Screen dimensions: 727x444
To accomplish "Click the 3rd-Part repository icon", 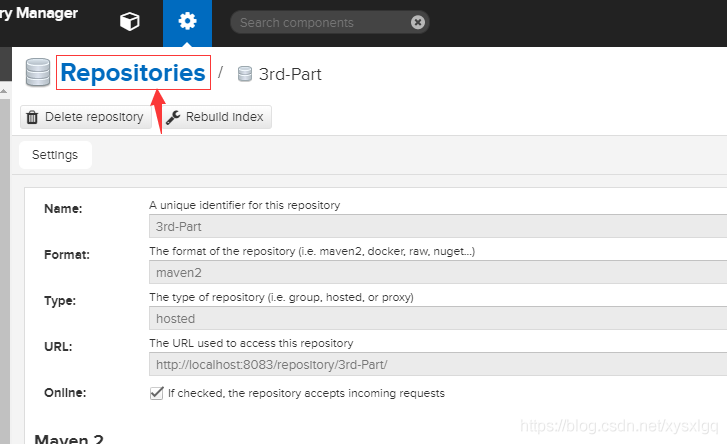I will pos(245,74).
